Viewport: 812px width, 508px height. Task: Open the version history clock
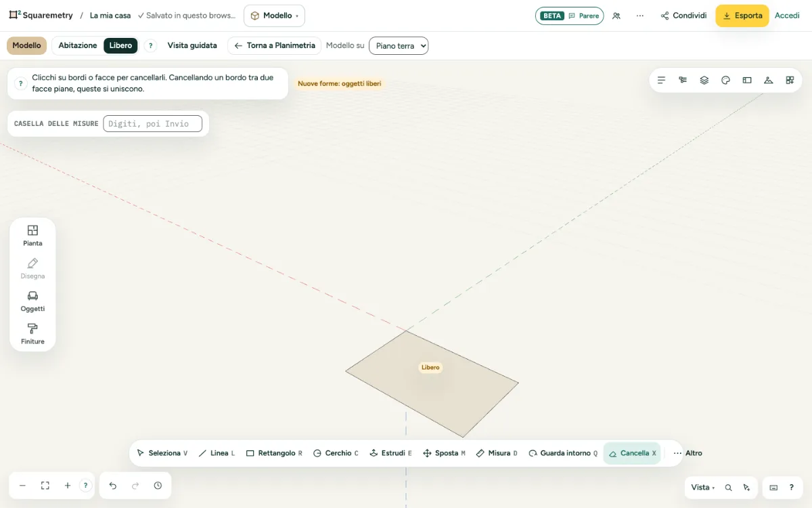click(x=158, y=486)
